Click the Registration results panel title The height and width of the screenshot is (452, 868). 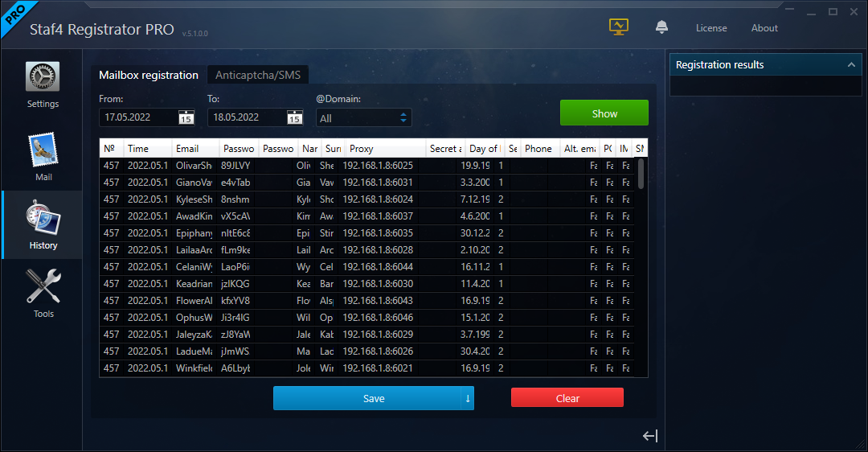(x=719, y=65)
